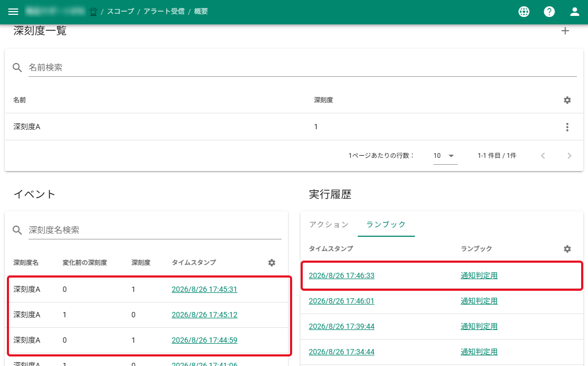Open 通知判定用 runbook for 17:46:01 run
Screen dimensions: 588x366
[479, 301]
